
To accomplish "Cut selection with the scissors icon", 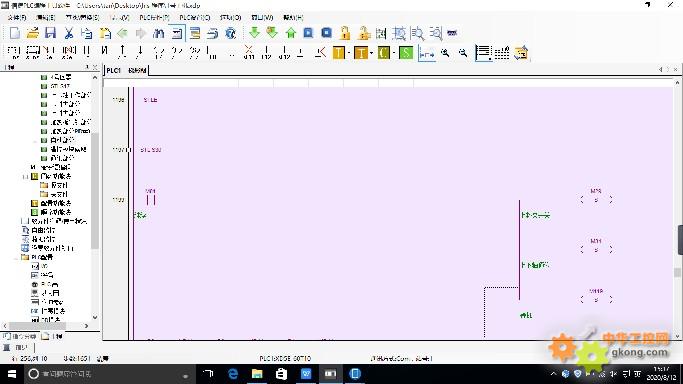I will 68,33.
